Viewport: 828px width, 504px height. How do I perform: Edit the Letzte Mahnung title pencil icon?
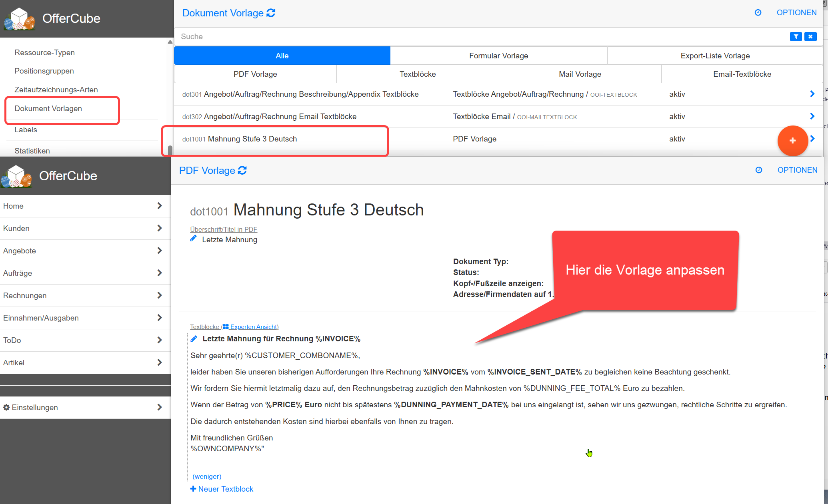(193, 239)
